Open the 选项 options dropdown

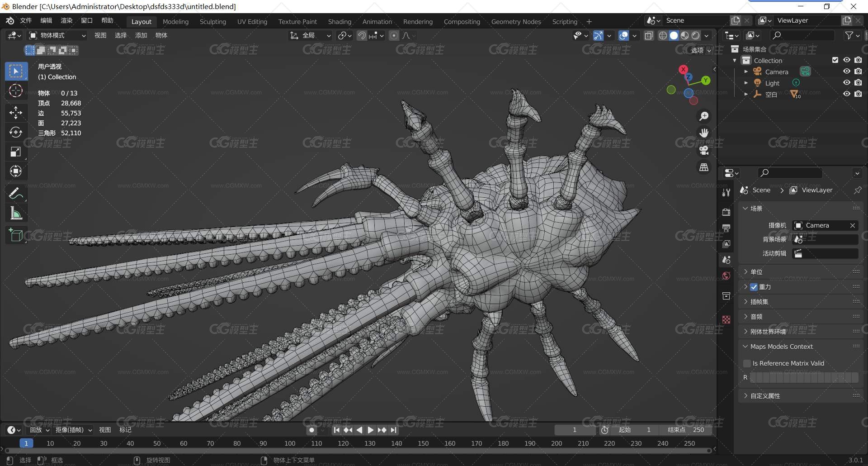pos(701,50)
